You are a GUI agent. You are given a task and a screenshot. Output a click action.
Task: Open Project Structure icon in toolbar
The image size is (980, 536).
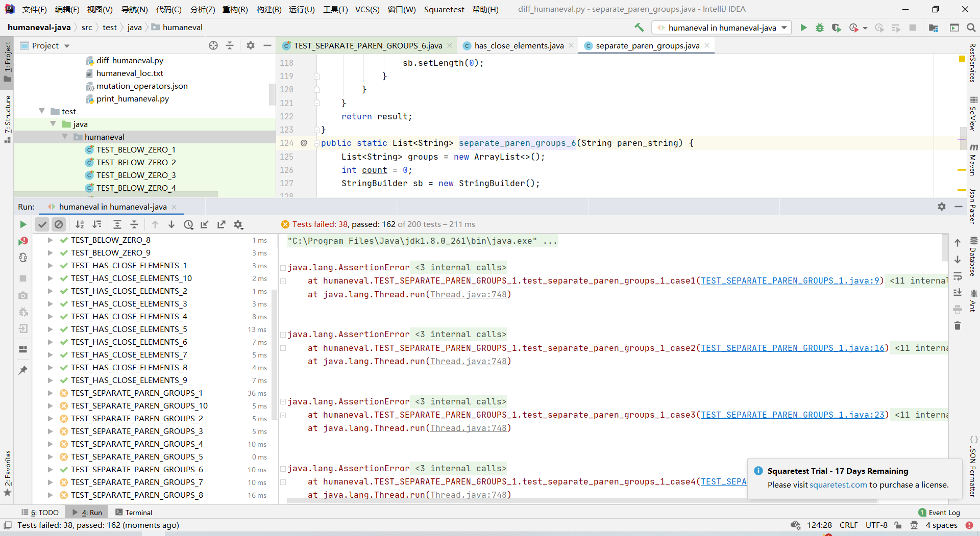click(x=934, y=28)
